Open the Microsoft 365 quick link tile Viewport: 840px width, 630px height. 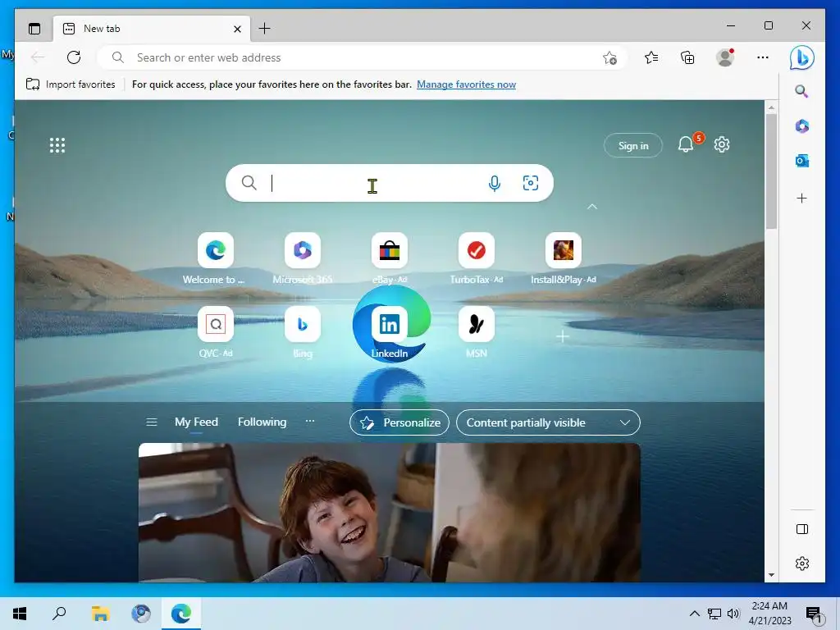(303, 250)
